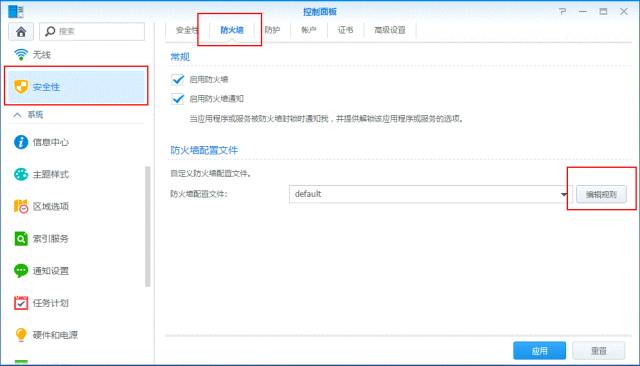Click the sidebar vertical scrollbar
This screenshot has height=366, width=640.
click(148, 227)
